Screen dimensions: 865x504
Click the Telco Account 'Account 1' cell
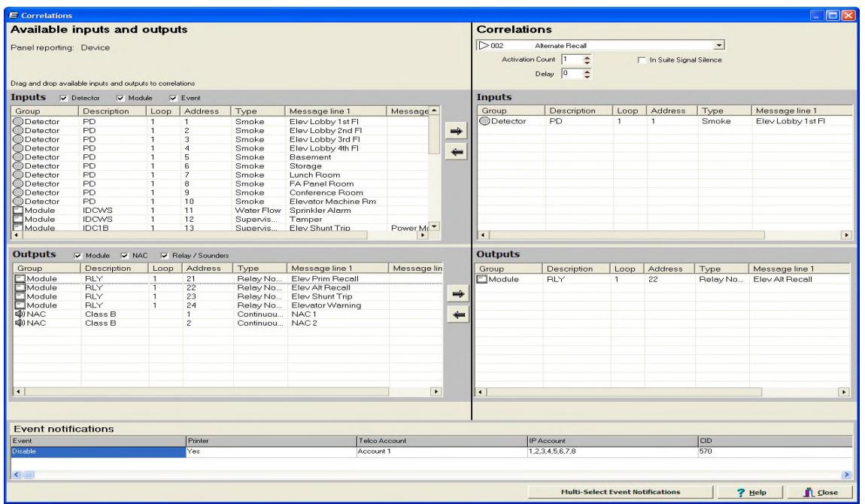[442, 451]
